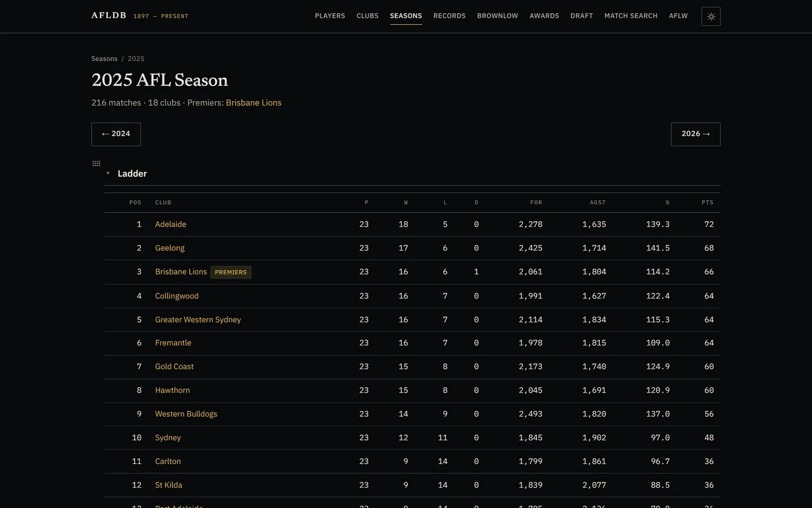This screenshot has height=508, width=812.
Task: Select St Kilda's 2,077 against value
Action: coord(594,485)
